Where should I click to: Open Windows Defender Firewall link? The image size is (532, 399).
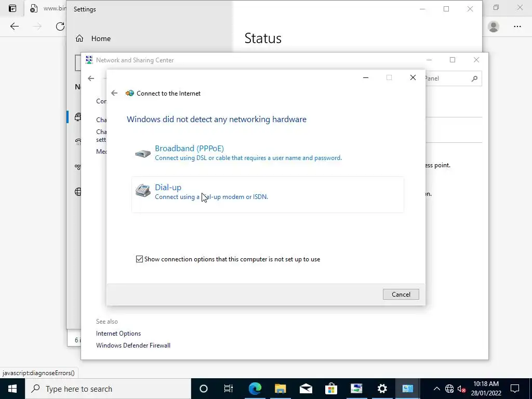click(x=133, y=345)
